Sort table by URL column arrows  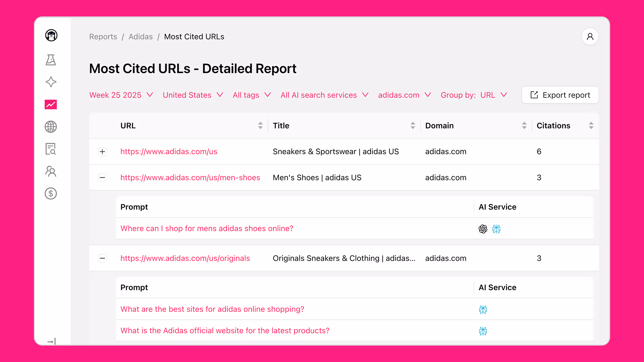click(260, 126)
